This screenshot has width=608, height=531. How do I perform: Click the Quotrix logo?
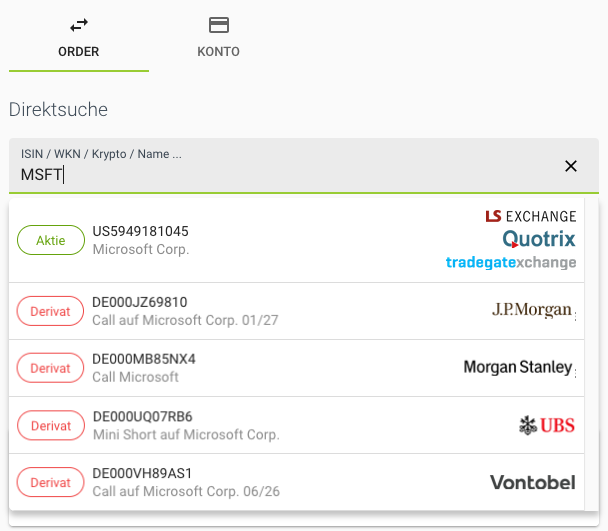click(x=539, y=239)
